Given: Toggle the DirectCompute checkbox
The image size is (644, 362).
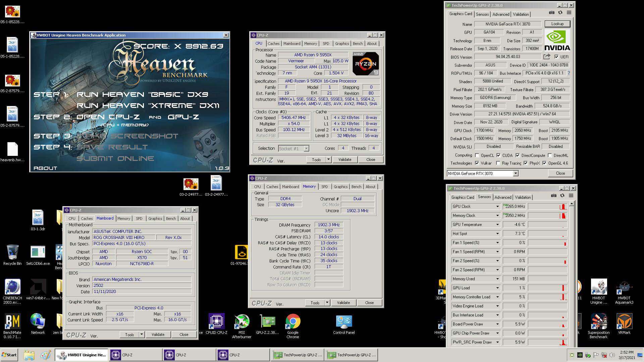Looking at the screenshot, I should coord(518,155).
